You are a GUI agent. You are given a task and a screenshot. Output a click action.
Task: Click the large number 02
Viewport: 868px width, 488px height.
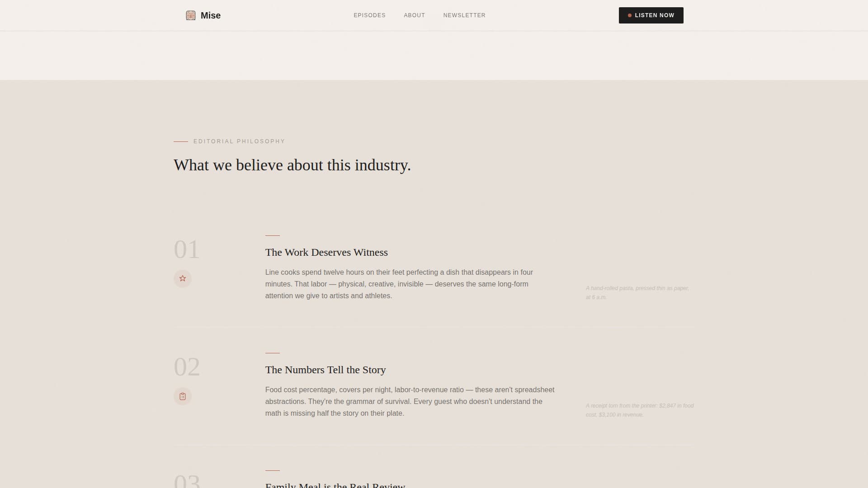(187, 367)
